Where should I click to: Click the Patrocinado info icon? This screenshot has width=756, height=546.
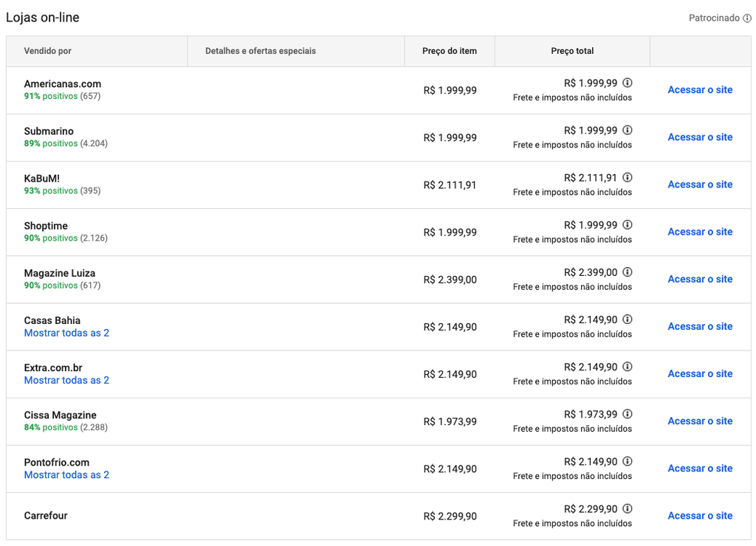(747, 18)
